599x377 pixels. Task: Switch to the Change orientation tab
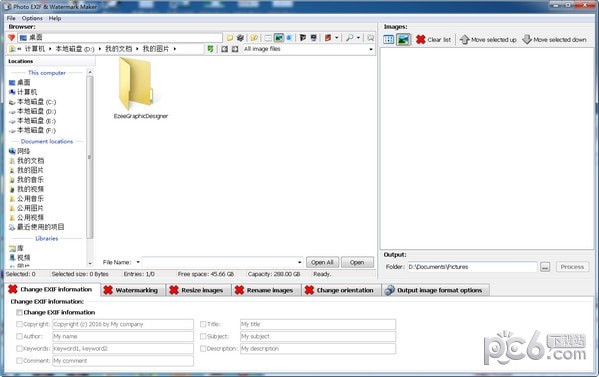pos(342,290)
